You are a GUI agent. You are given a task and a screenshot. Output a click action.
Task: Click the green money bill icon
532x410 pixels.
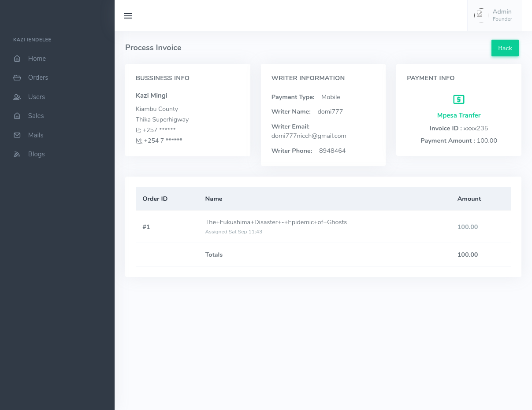[x=458, y=100]
